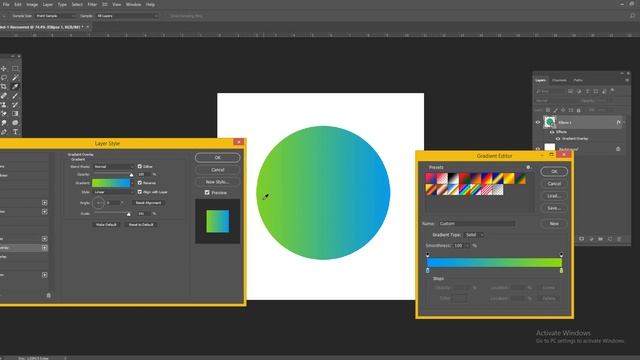Select the Move tool
This screenshot has width=640, height=360.
[x=4, y=69]
